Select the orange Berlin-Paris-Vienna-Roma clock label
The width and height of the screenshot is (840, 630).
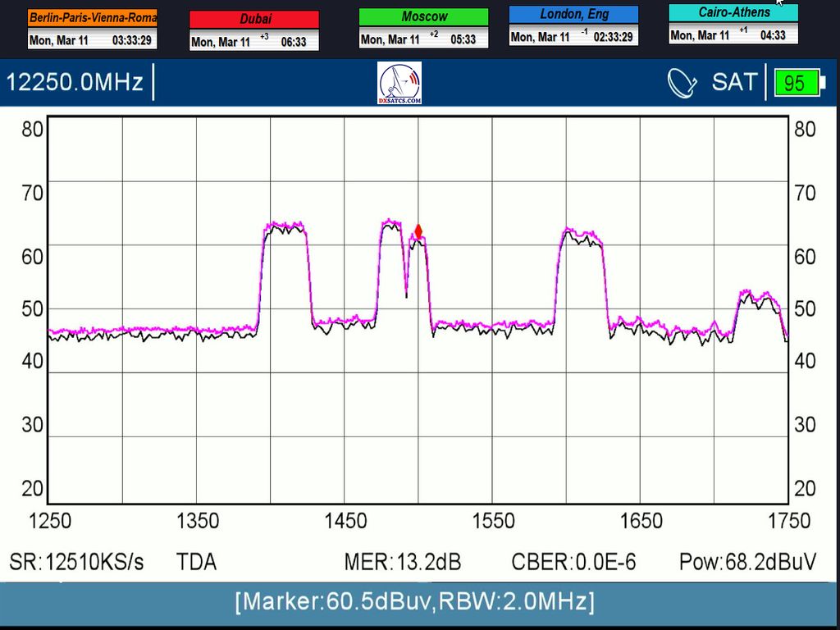tap(92, 18)
